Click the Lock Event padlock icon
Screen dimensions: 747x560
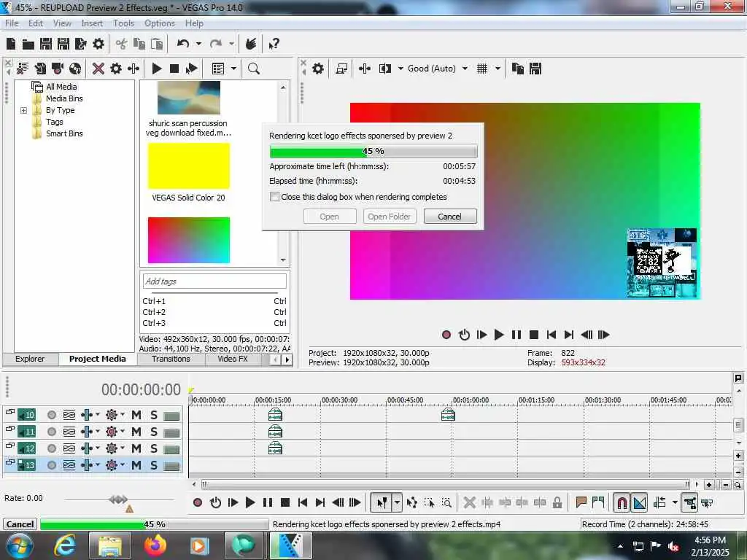[557, 502]
